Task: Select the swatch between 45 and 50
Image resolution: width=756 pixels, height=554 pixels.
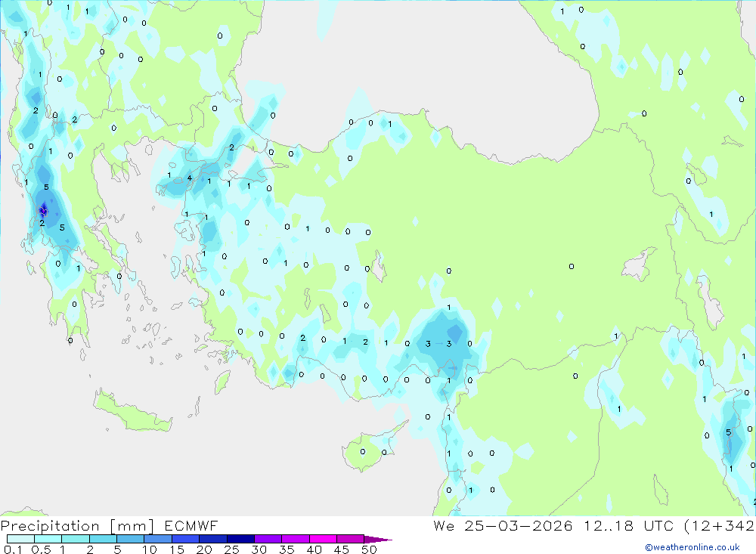Action: point(350,539)
